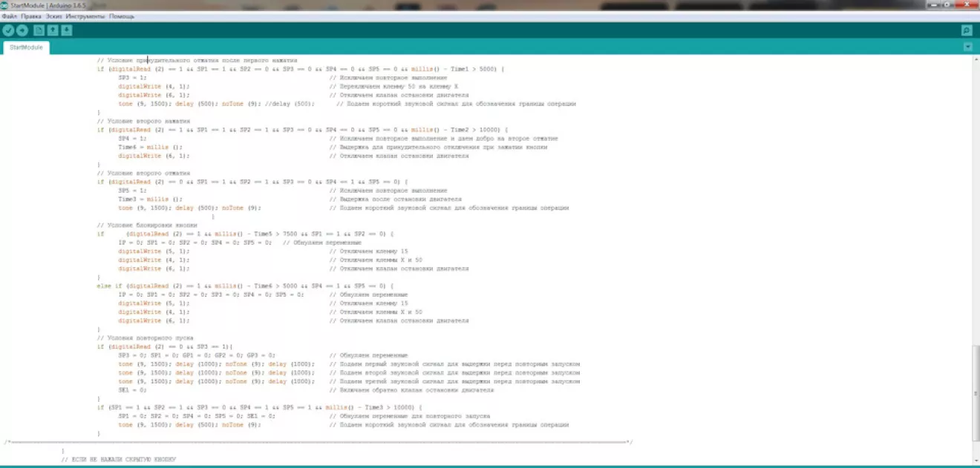Select the StartModule sketch tab
Image resolution: width=980 pixels, height=468 pixels.
27,47
